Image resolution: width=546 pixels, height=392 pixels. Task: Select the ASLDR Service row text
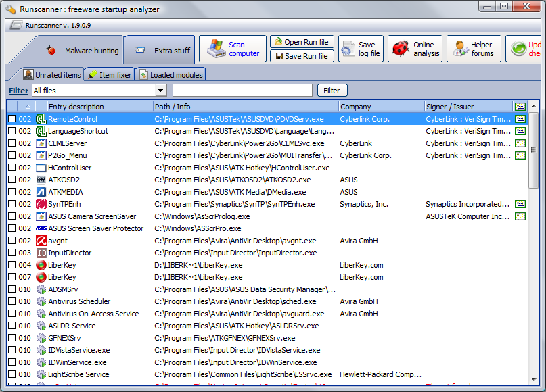[x=72, y=326]
